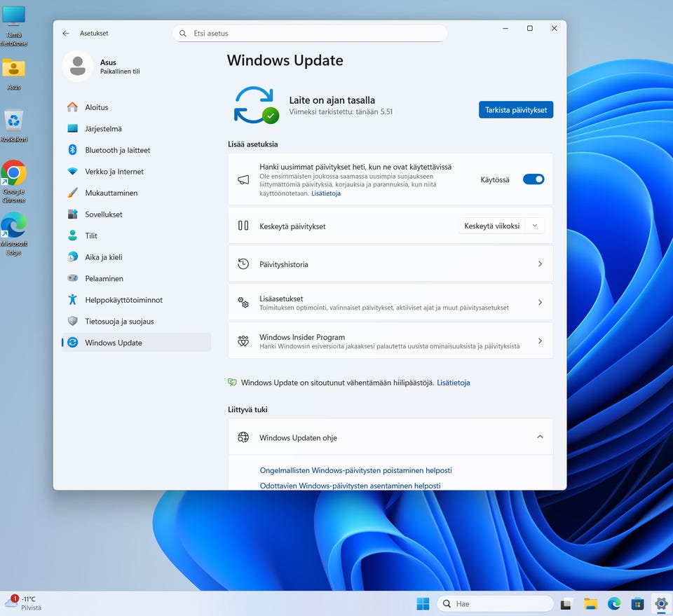Click the Pelaaminen gamepad icon

point(72,278)
